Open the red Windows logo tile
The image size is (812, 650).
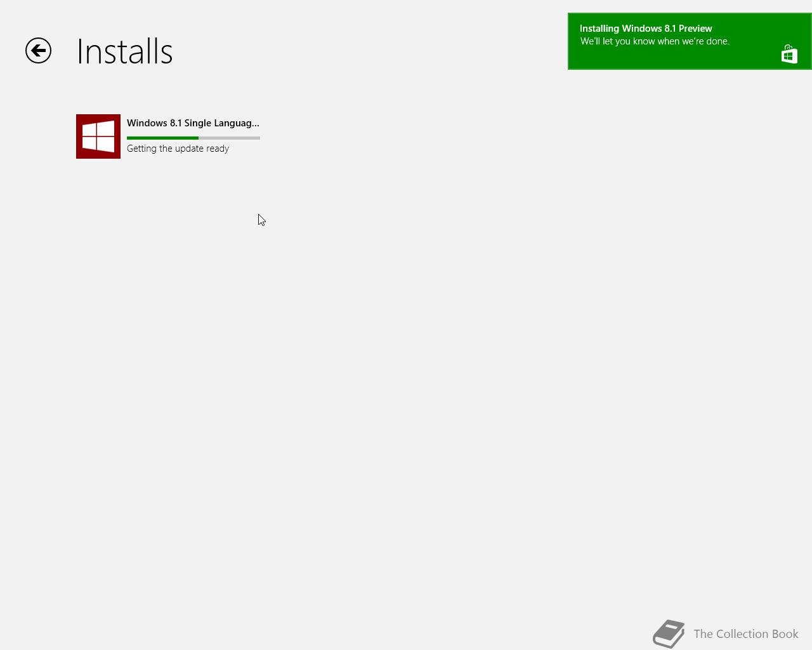pos(98,136)
